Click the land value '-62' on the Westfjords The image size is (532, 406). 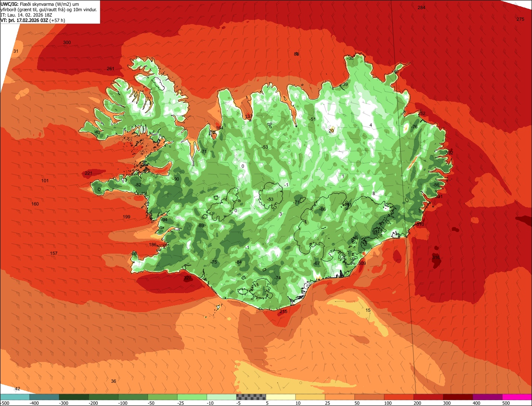[97, 132]
